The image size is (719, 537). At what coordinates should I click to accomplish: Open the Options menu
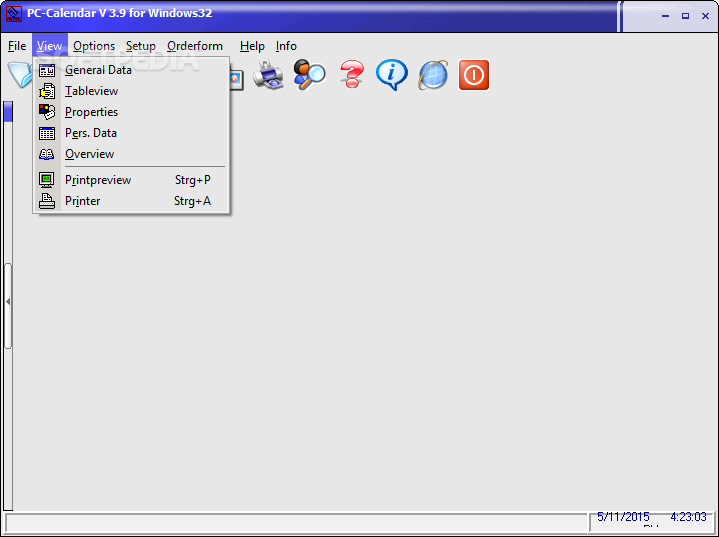point(94,46)
